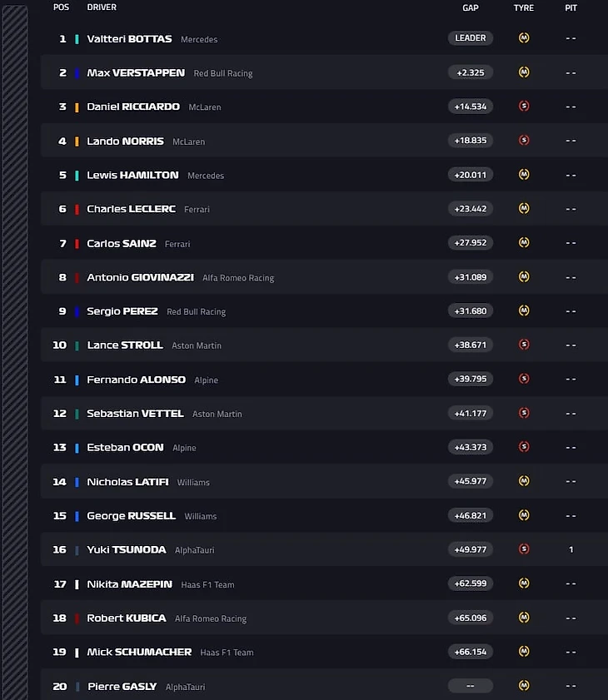
Task: Click Verstappen's +2.325 gap badge
Action: click(471, 72)
